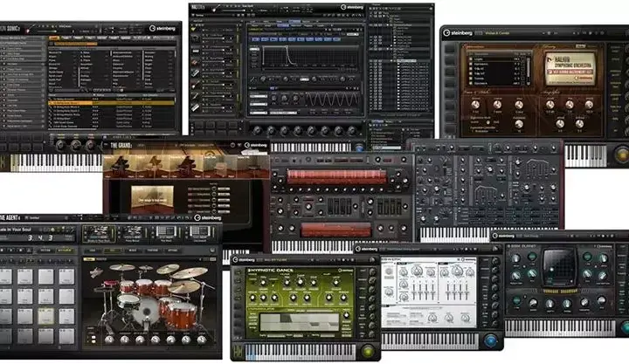Select the first kit slot thumbnail in Groove Agent
This screenshot has height=364, width=629.
[98, 234]
